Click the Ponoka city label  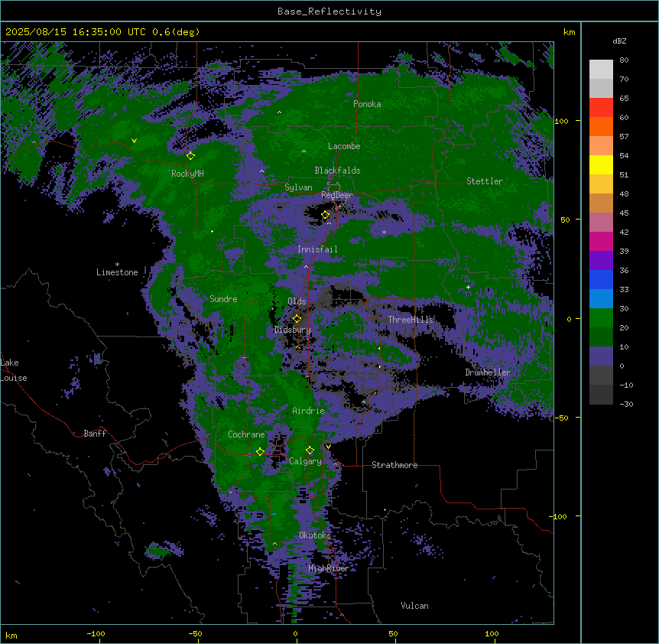pyautogui.click(x=367, y=104)
